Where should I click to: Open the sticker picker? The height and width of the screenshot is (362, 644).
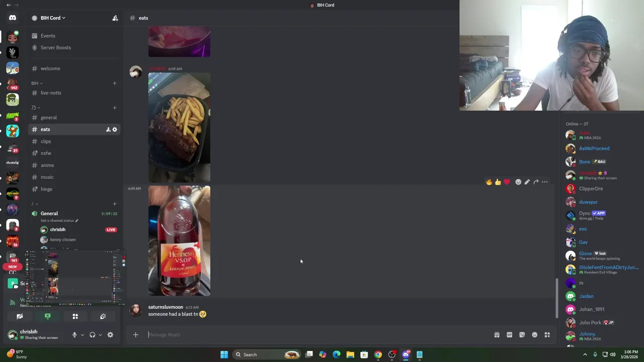click(522, 335)
